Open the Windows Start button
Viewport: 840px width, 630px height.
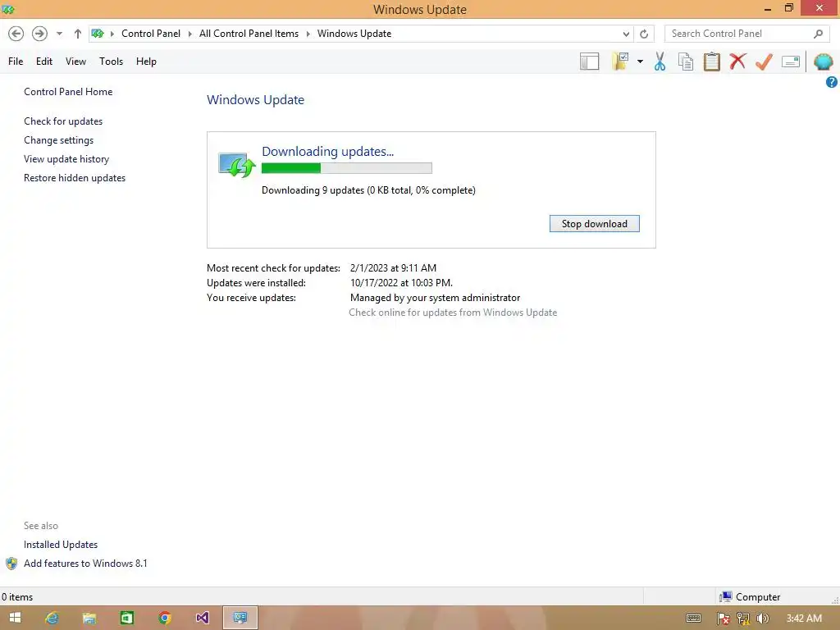15,618
